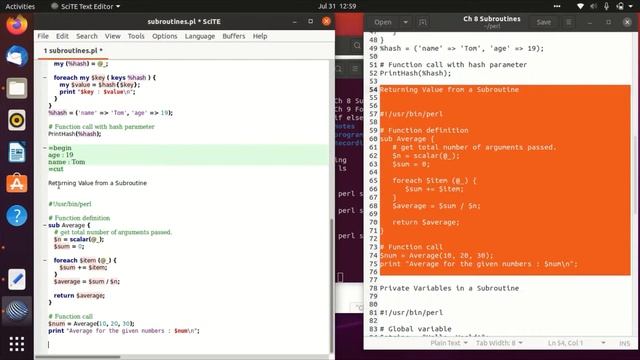
Task: Switch to SciTE via its dock icon
Action: click(17, 311)
